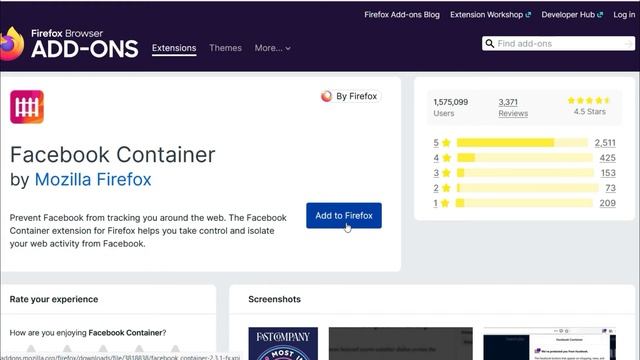The image size is (640, 360).
Task: Click the search submit arrow icon
Action: point(628,44)
